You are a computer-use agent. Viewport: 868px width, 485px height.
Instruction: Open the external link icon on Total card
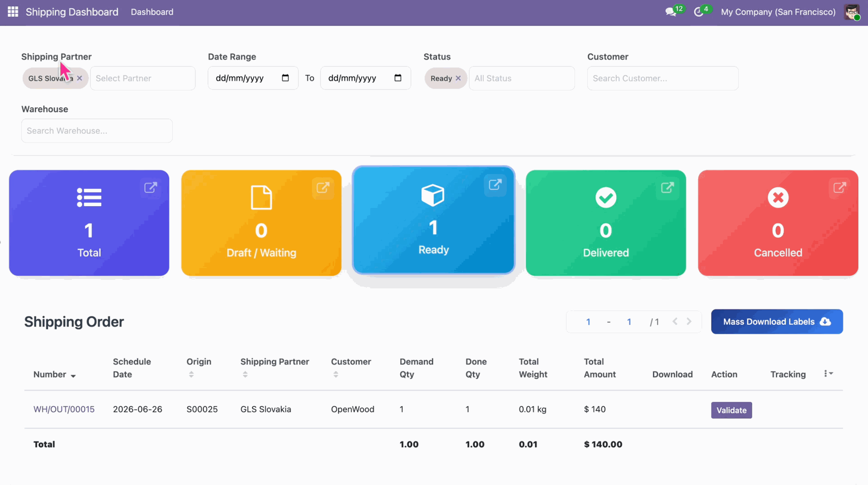click(x=151, y=188)
